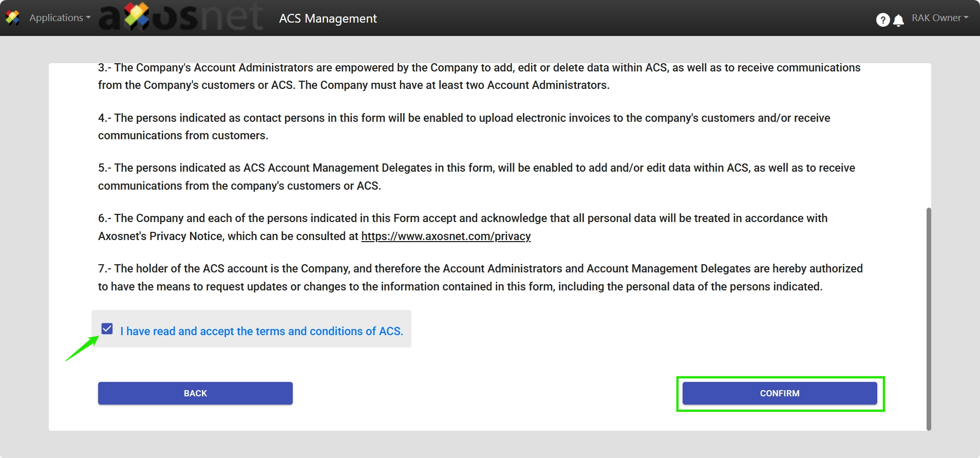
Task: Click the help question mark icon
Action: click(882, 20)
